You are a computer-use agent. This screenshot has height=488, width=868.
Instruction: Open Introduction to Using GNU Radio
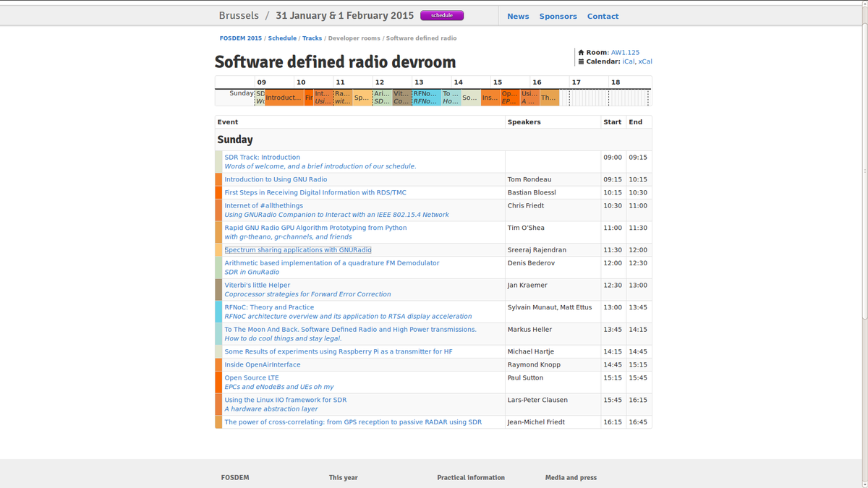click(276, 179)
